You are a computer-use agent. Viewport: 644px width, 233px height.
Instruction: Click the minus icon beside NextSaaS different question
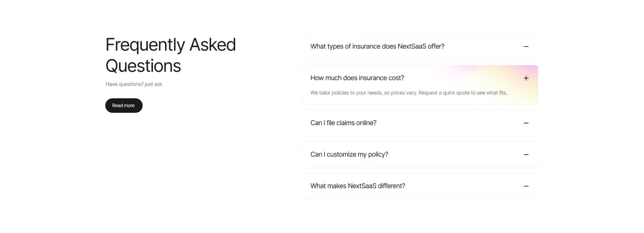(526, 186)
